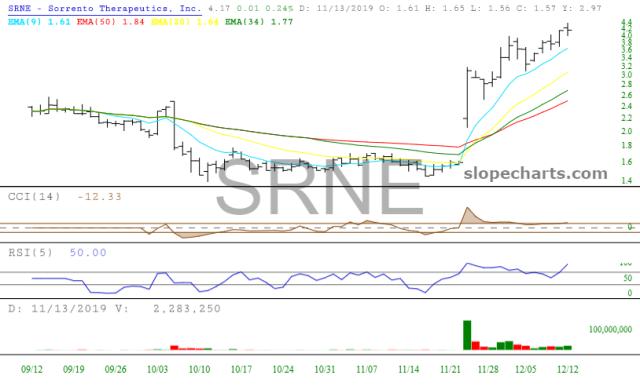Click the header date D: 11/13/2019
The width and height of the screenshot is (640, 386).
[336, 8]
